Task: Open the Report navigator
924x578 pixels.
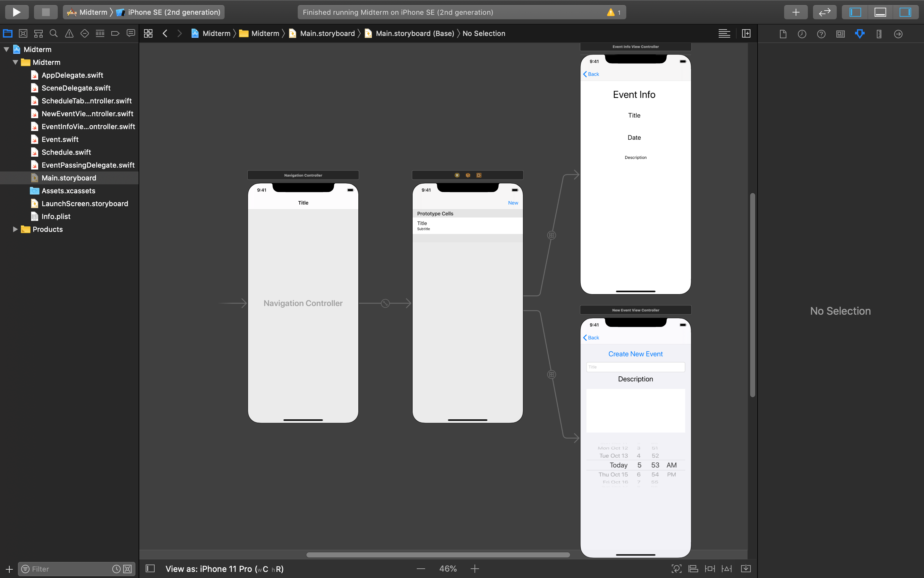Action: 131,34
